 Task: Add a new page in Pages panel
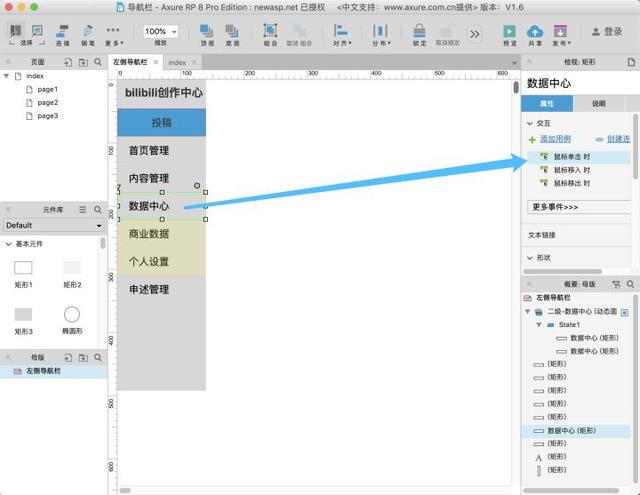[x=68, y=62]
